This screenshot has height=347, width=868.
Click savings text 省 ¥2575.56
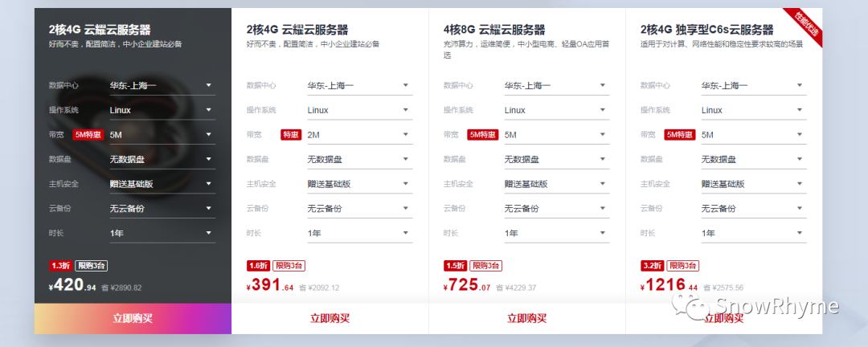coord(723,288)
